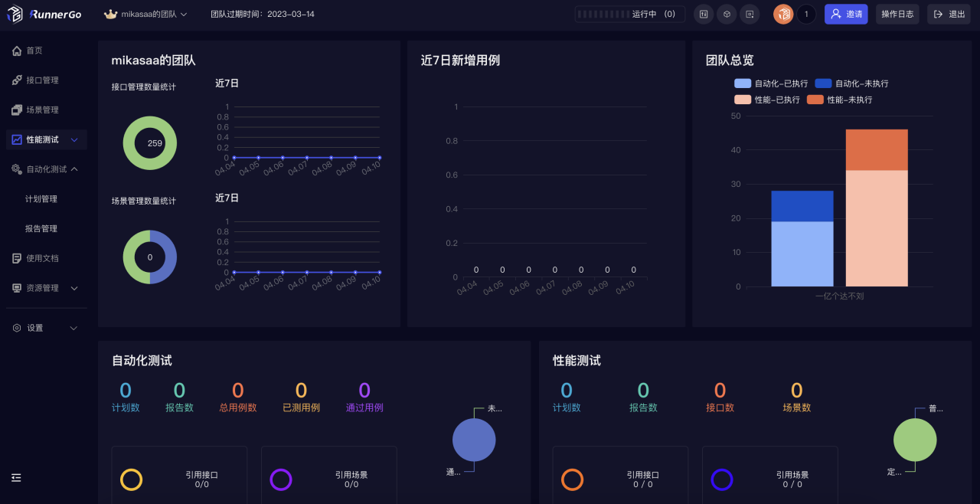Click the 运行中 (0) progress indicator
The height and width of the screenshot is (504, 980).
coord(629,14)
